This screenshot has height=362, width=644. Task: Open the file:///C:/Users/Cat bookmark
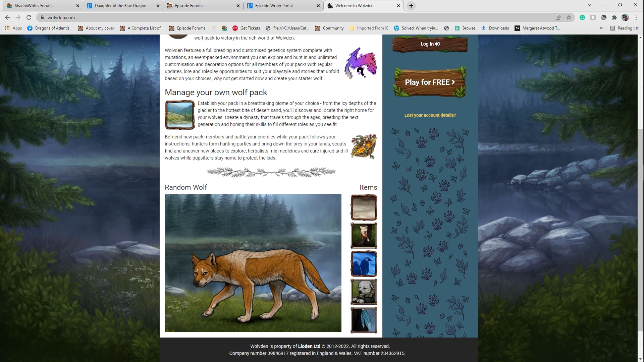[x=287, y=28]
